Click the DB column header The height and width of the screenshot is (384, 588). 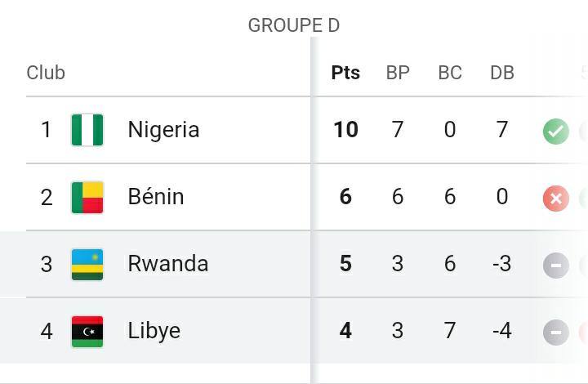502,73
